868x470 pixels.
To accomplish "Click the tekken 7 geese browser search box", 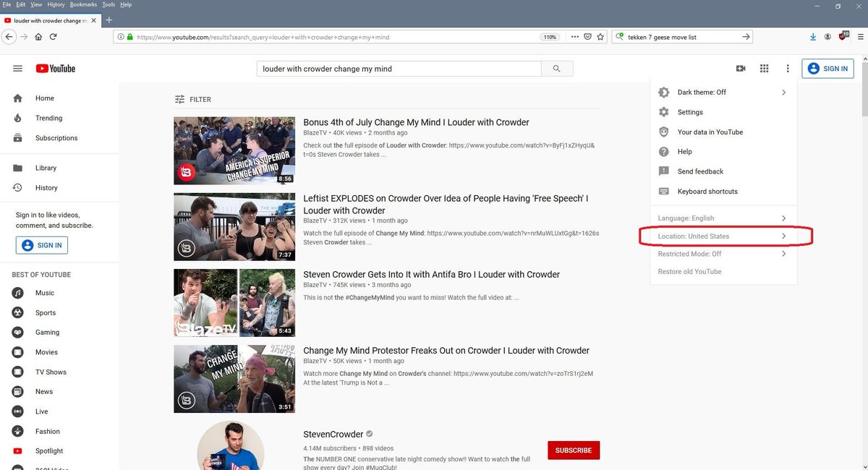I will point(682,37).
